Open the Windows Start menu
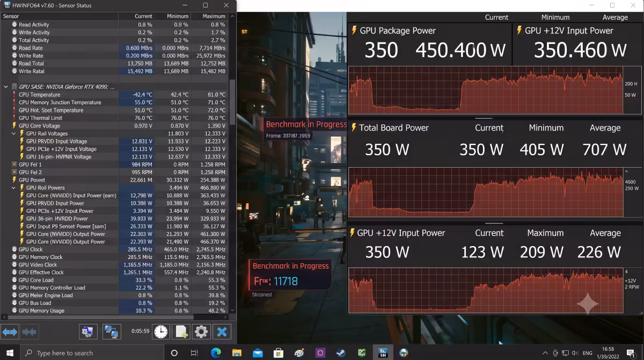 click(x=10, y=353)
